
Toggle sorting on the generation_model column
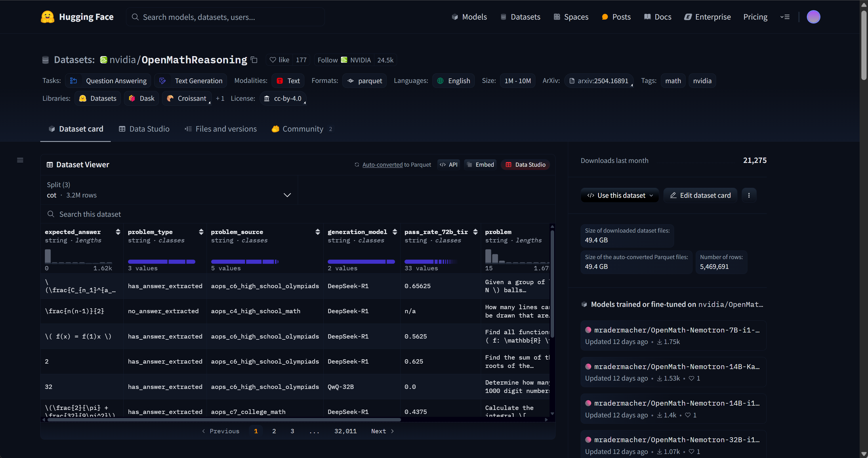point(395,232)
